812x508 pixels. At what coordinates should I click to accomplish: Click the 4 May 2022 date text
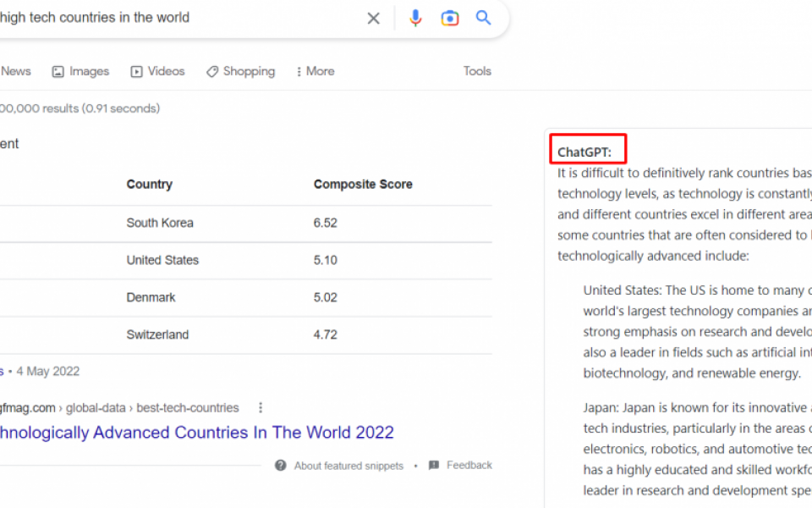click(47, 372)
